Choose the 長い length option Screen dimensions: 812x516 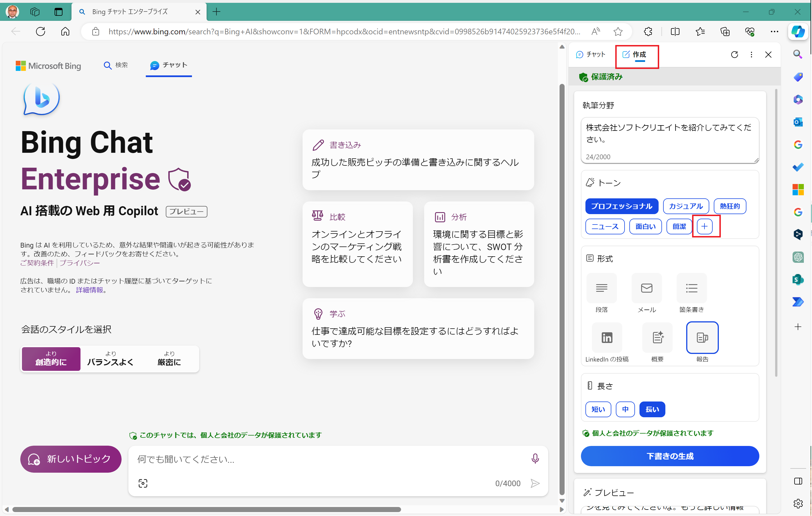(x=652, y=409)
